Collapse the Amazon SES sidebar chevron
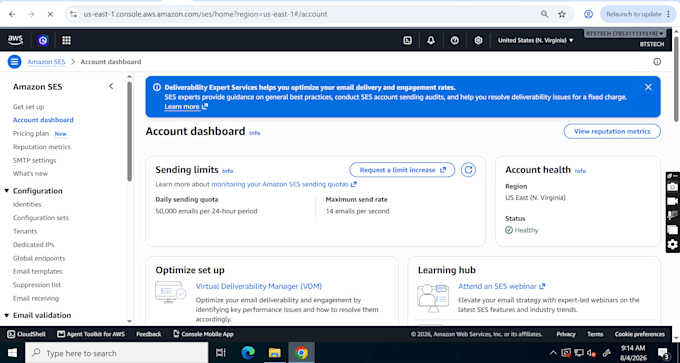680x363 pixels. pyautogui.click(x=111, y=86)
